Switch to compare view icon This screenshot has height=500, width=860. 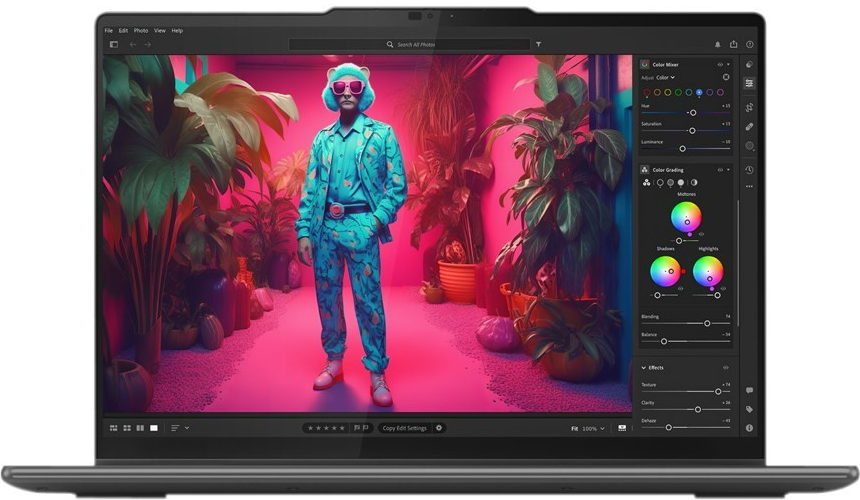coord(140,428)
